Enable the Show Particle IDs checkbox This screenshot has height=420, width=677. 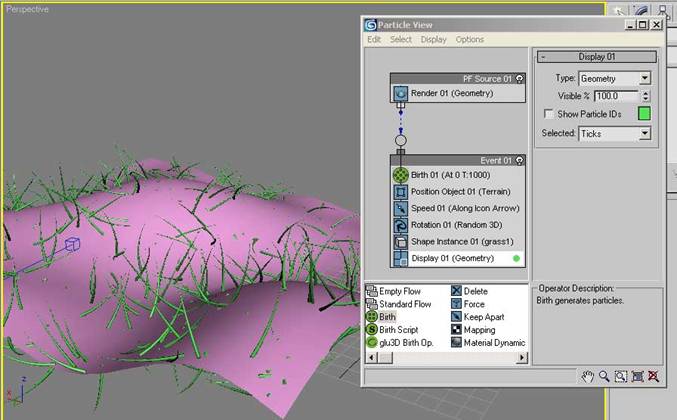pyautogui.click(x=548, y=114)
